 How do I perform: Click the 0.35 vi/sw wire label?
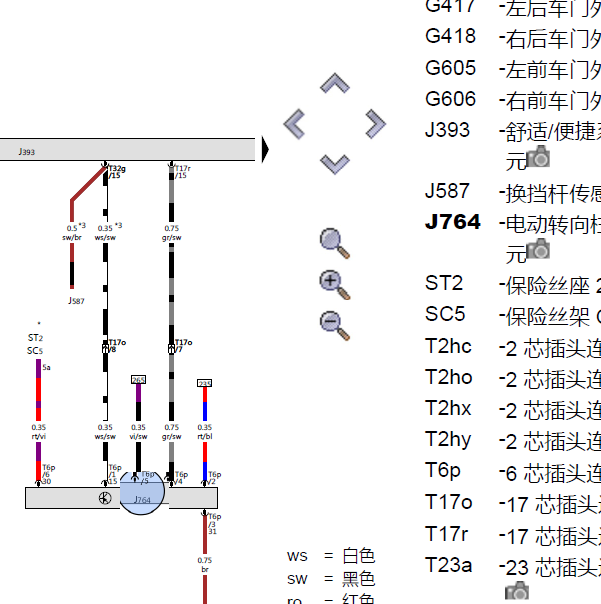[x=138, y=432]
